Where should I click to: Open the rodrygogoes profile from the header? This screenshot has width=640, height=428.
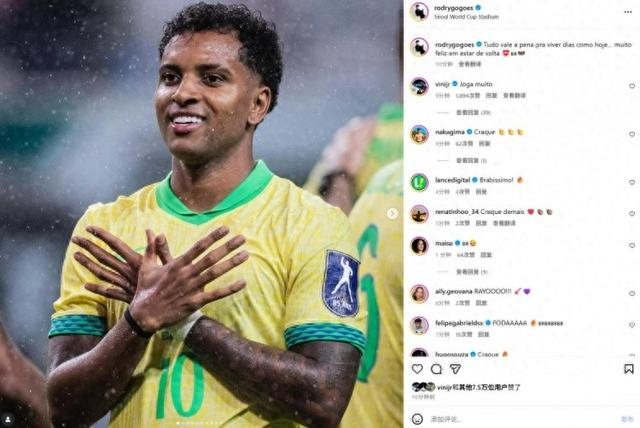(x=453, y=8)
